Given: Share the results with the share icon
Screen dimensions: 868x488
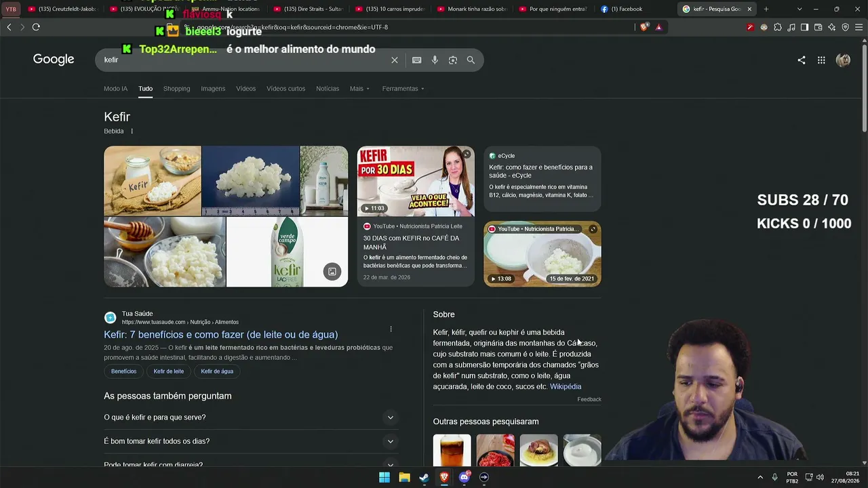Looking at the screenshot, I should pyautogui.click(x=802, y=60).
